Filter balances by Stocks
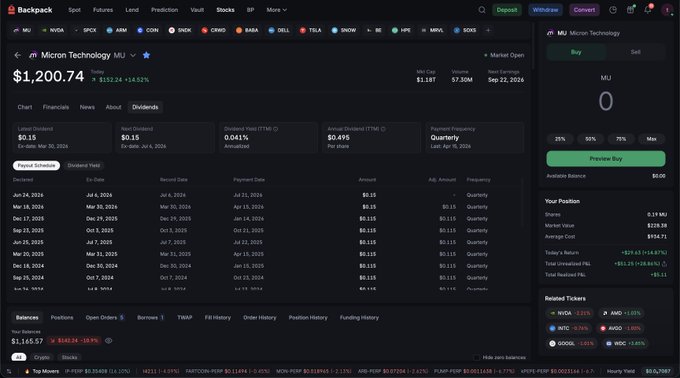 (69, 357)
